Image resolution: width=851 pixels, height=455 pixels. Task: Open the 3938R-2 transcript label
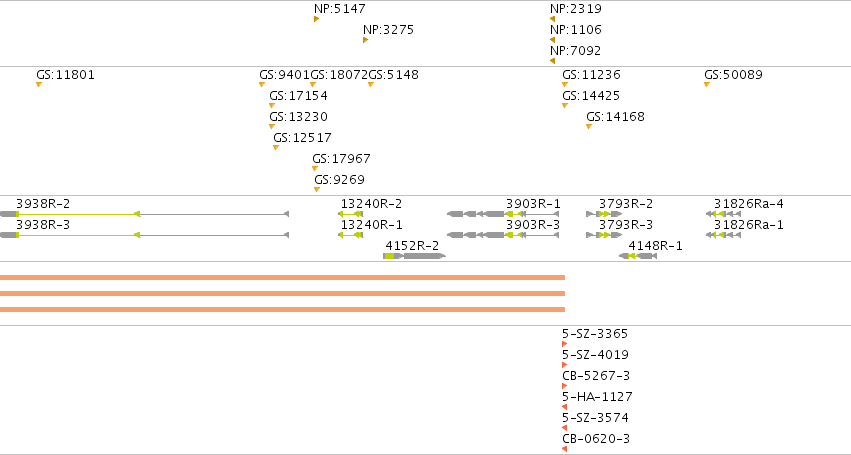pos(43,204)
